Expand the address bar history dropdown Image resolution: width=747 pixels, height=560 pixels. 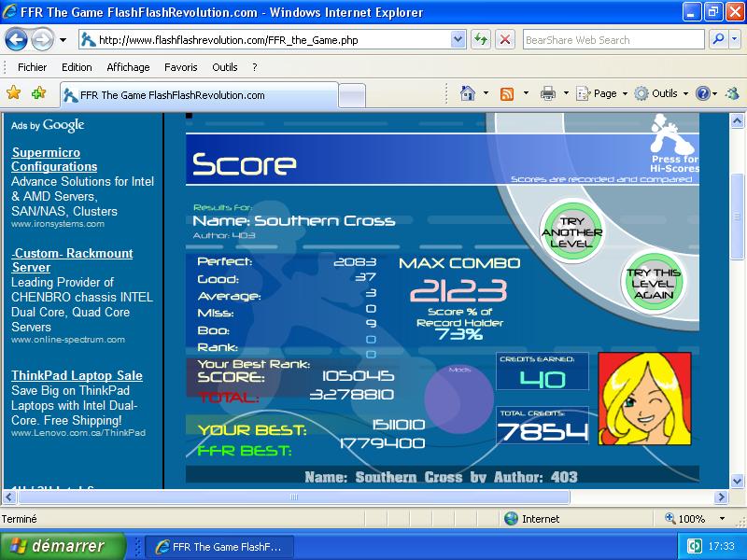pyautogui.click(x=458, y=40)
